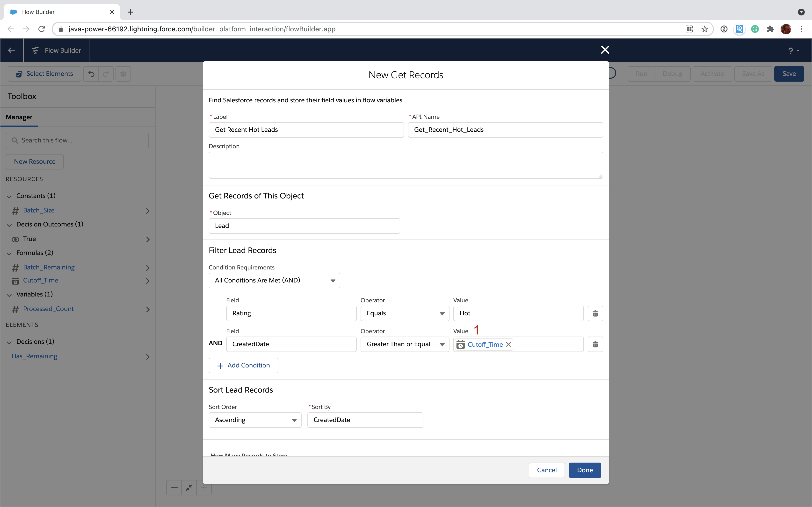
Task: Remove the Cutoff_Time pill from Value
Action: click(508, 344)
